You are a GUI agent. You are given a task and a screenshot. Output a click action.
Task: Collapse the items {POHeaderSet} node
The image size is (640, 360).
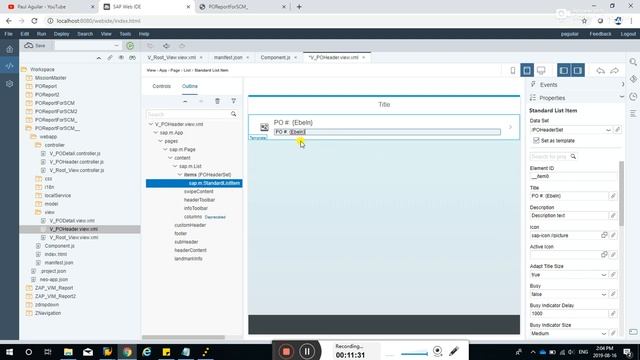[180, 175]
